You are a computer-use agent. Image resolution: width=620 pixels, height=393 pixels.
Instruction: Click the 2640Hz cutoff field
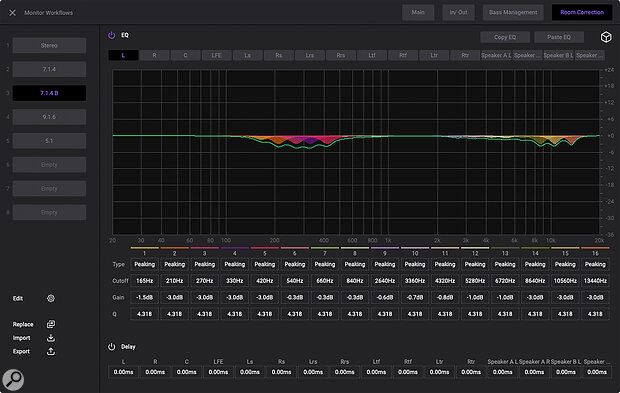click(385, 281)
